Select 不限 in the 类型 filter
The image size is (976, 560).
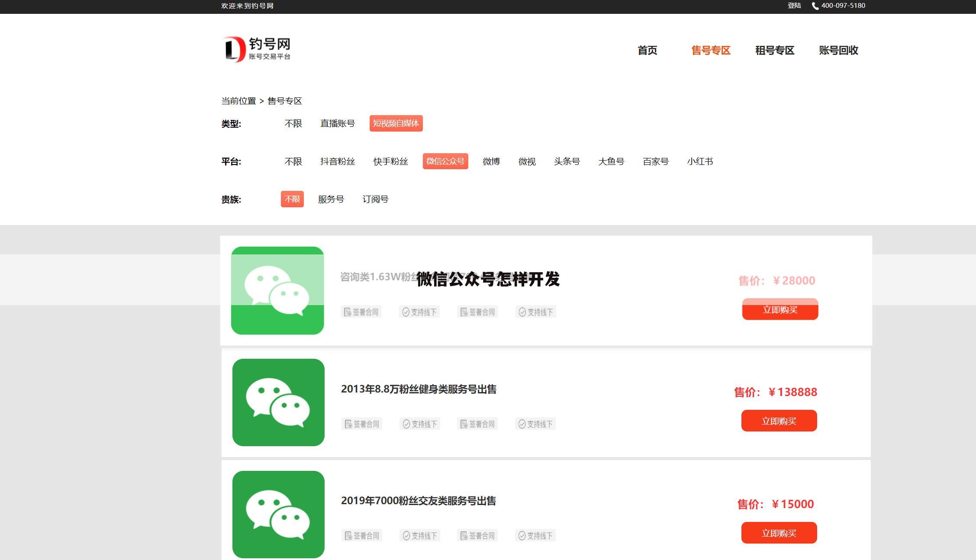click(x=293, y=123)
